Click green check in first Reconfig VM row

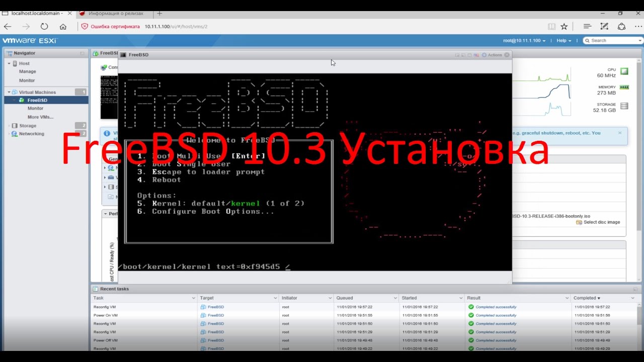click(471, 307)
